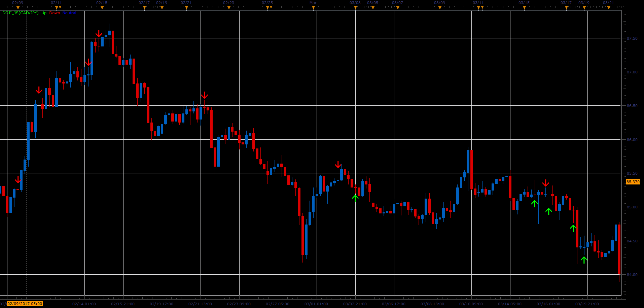Click the 03/08 13:00 time axis label
Viewport: 644px width, 308px height.
[432, 304]
